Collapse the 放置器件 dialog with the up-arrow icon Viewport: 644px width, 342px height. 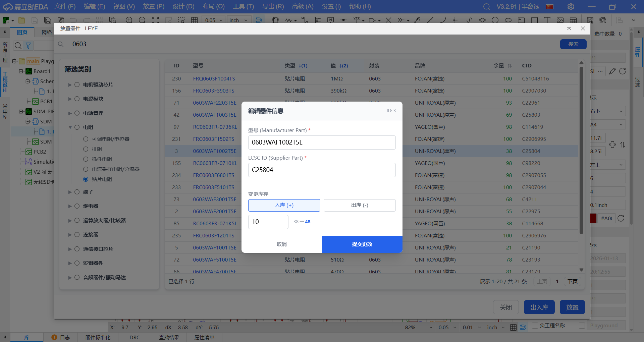[x=569, y=28]
